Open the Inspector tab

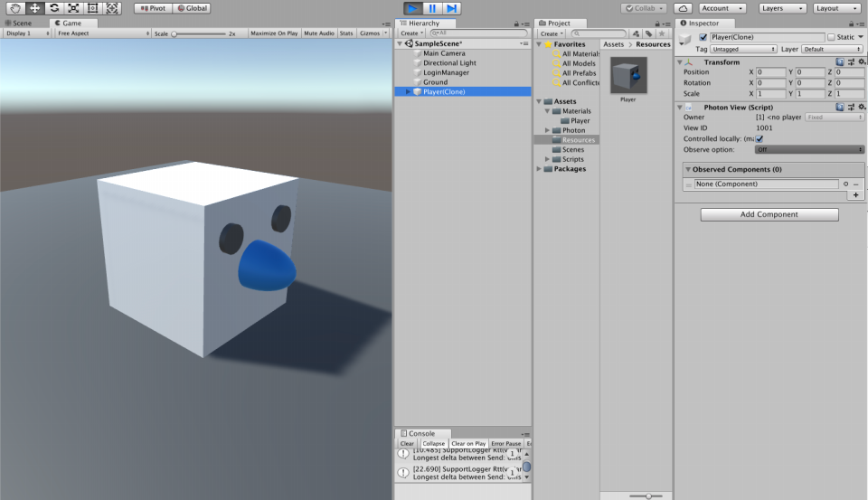click(704, 24)
